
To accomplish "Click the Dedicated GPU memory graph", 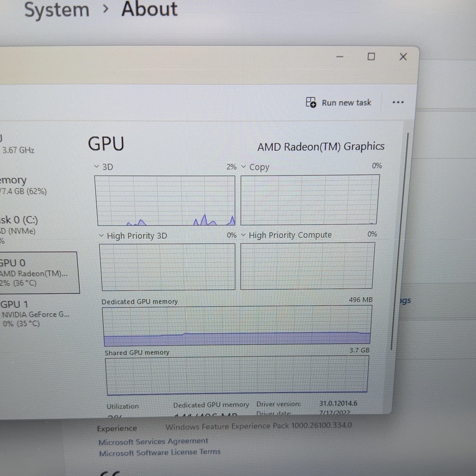I will (x=237, y=326).
